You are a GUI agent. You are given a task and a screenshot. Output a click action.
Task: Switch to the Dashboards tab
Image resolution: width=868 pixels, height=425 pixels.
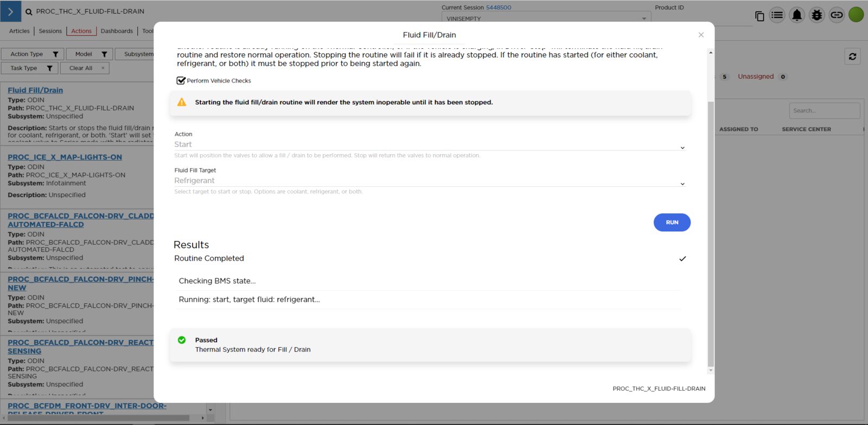pos(117,31)
